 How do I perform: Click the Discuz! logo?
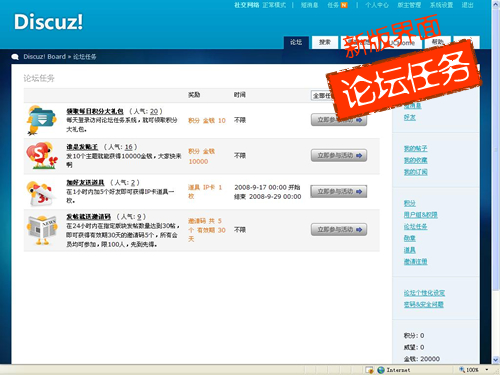[48, 22]
